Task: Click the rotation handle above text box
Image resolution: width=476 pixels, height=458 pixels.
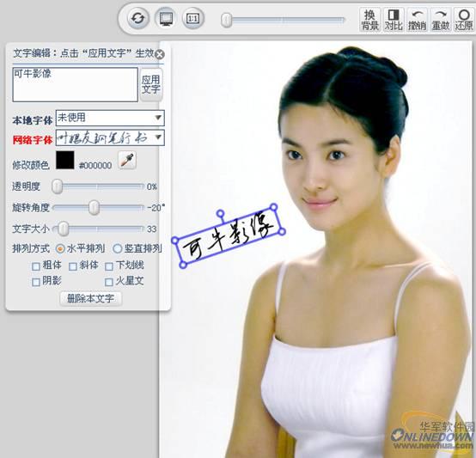Action: click(221, 213)
